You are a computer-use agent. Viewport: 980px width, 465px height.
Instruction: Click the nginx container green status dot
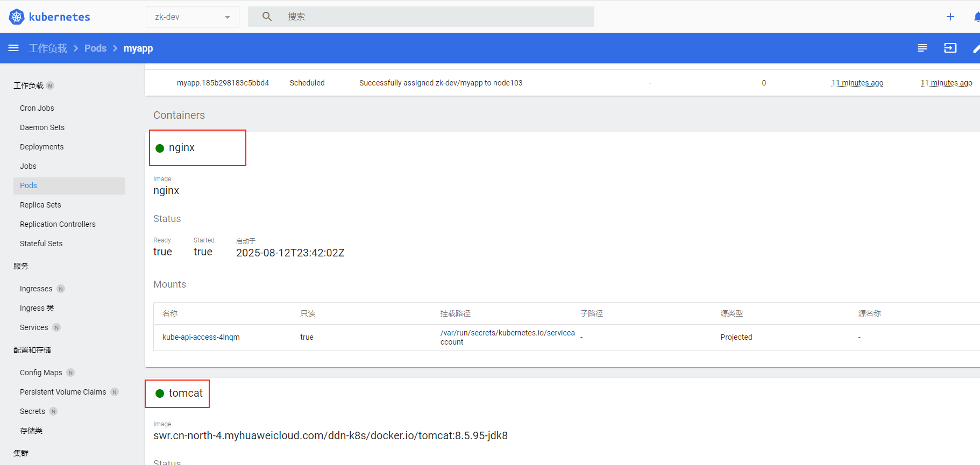coord(160,148)
